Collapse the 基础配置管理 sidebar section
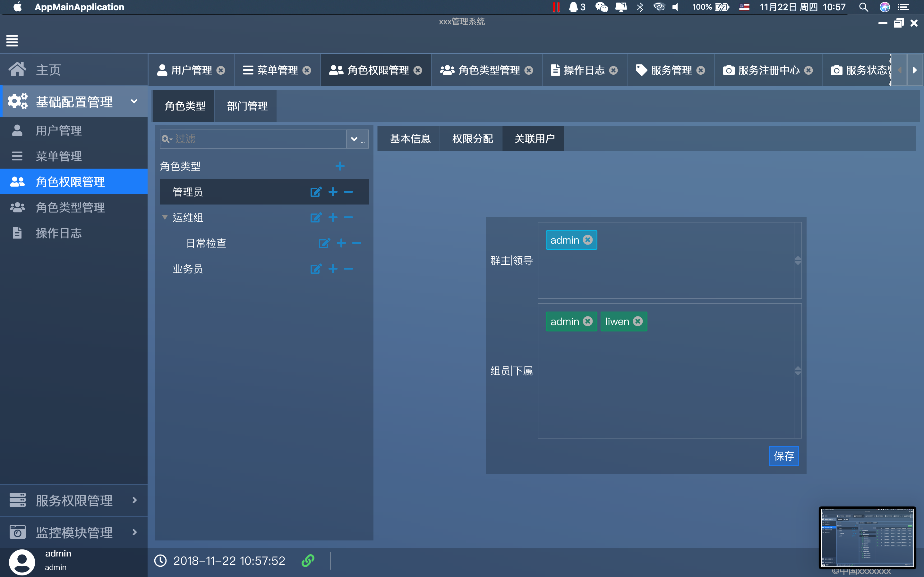The width and height of the screenshot is (924, 577). (x=134, y=102)
